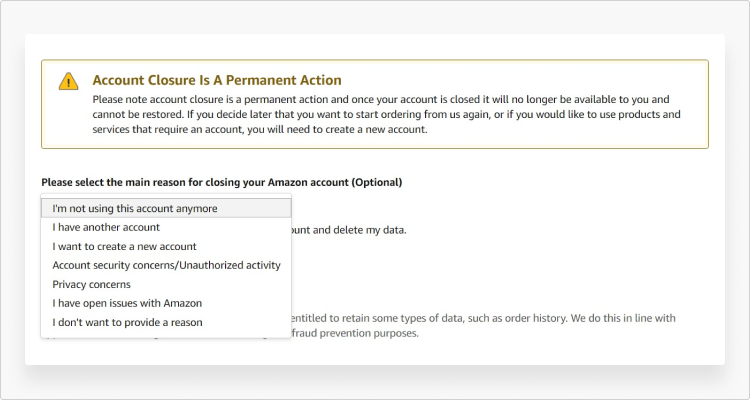
Task: Click the "Account Closure Is A Permanent Action" heading
Action: pos(216,80)
